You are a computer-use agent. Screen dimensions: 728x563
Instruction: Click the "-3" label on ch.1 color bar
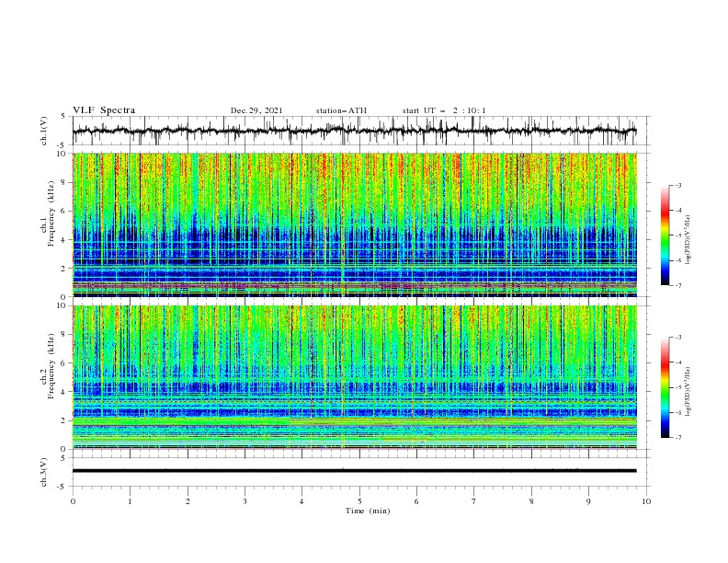678,185
